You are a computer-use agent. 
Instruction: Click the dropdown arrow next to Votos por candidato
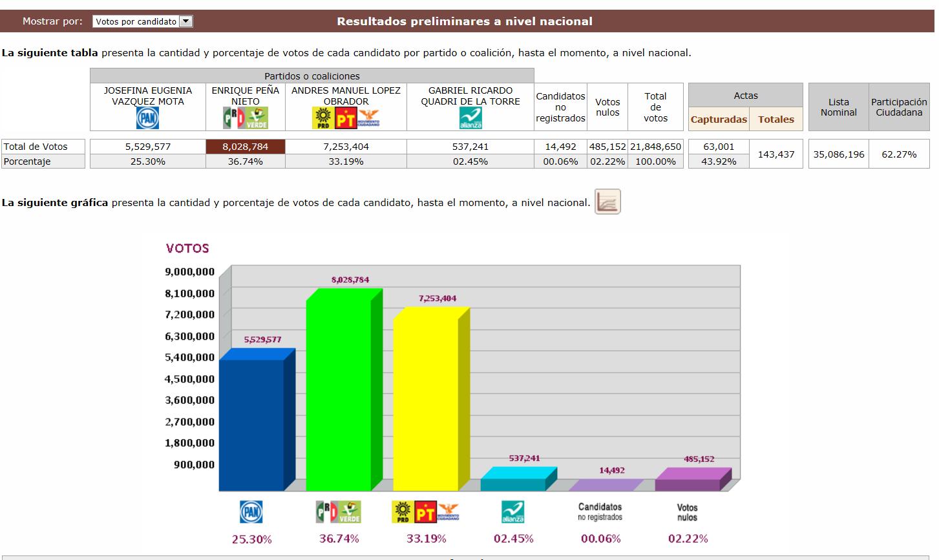[186, 21]
